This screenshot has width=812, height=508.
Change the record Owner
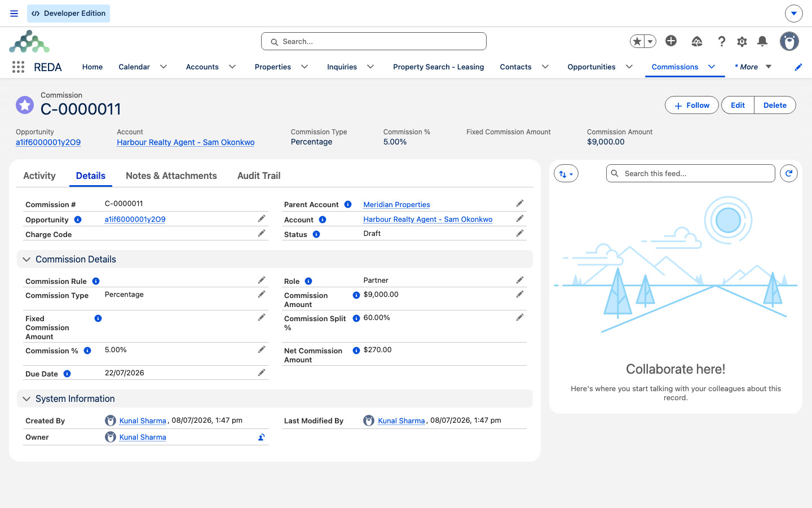(262, 437)
